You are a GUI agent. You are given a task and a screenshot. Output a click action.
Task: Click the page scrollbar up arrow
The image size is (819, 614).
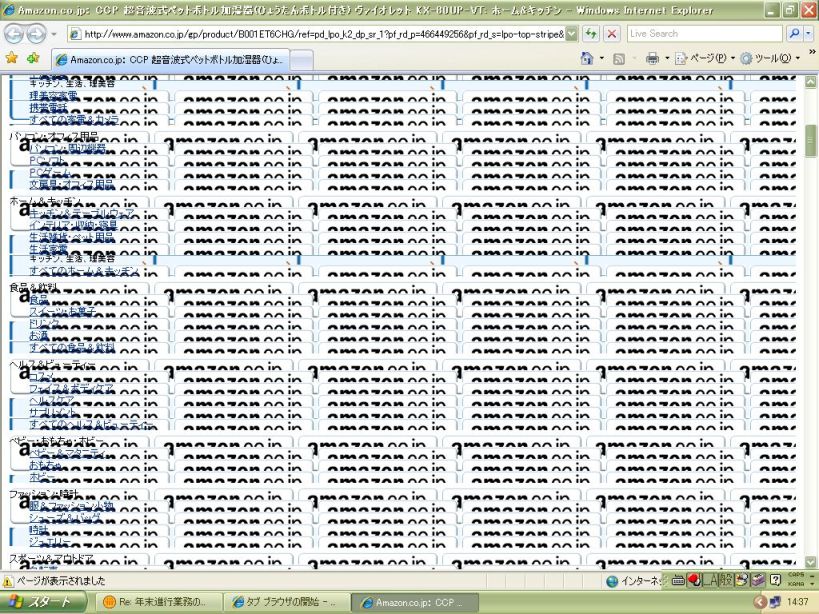coord(810,82)
